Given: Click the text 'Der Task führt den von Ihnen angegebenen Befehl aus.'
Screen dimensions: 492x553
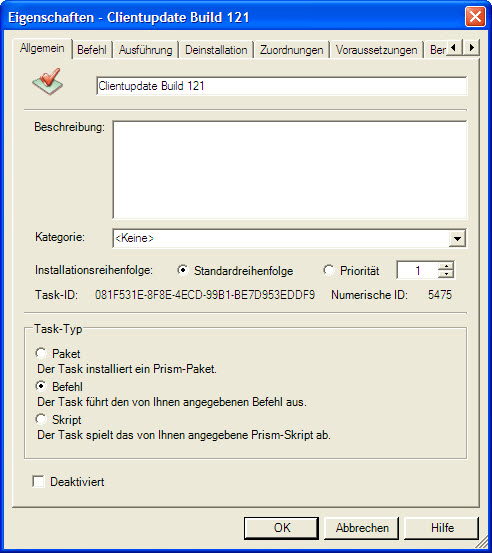Looking at the screenshot, I should [x=172, y=402].
